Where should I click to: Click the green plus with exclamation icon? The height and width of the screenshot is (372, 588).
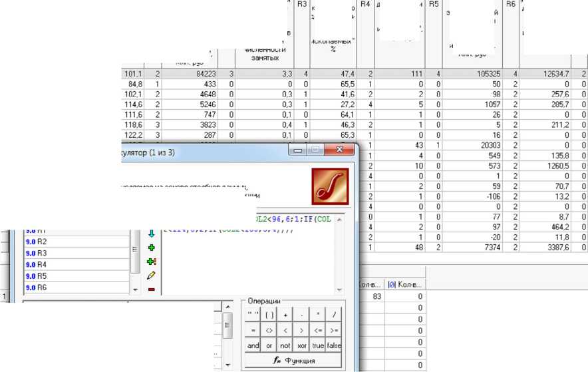point(151,262)
